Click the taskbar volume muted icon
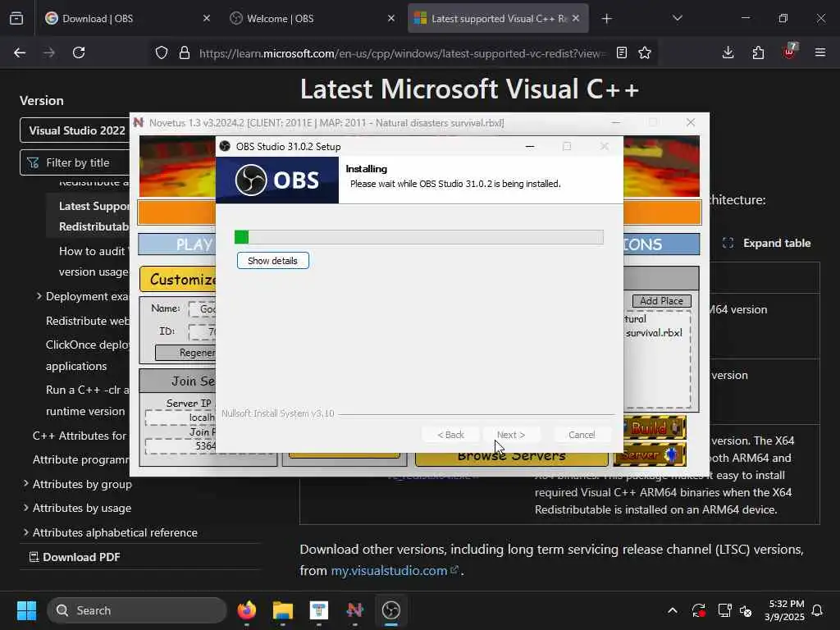The width and height of the screenshot is (840, 630). click(x=746, y=610)
